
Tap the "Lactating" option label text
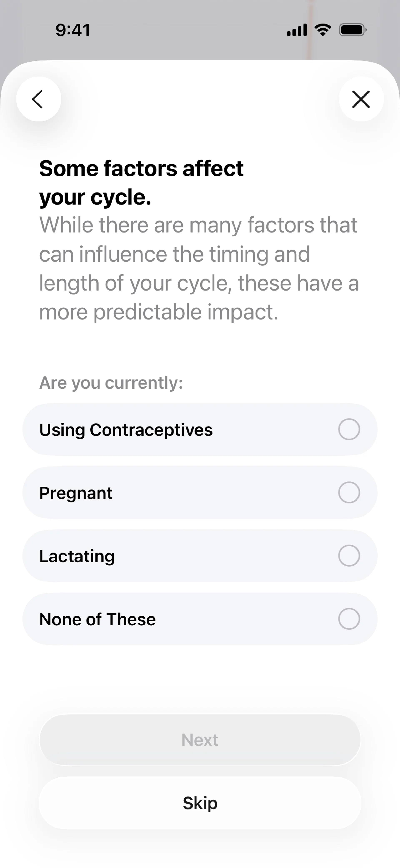click(x=77, y=556)
